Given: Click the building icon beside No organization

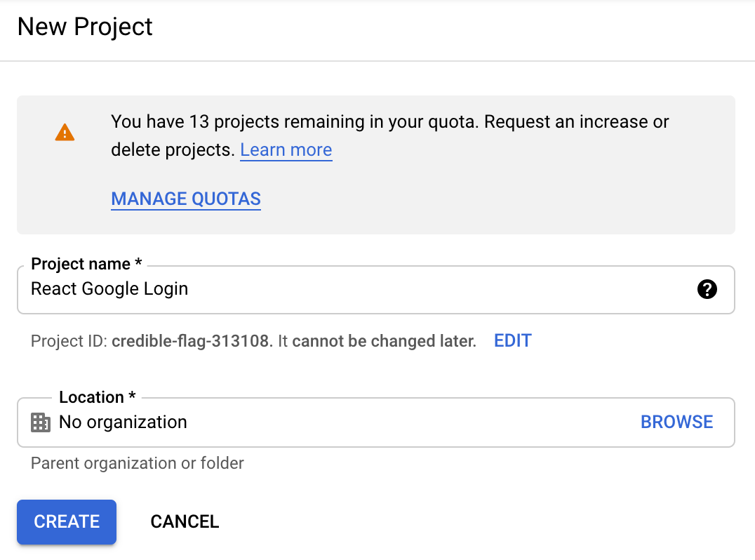Looking at the screenshot, I should click(x=41, y=422).
